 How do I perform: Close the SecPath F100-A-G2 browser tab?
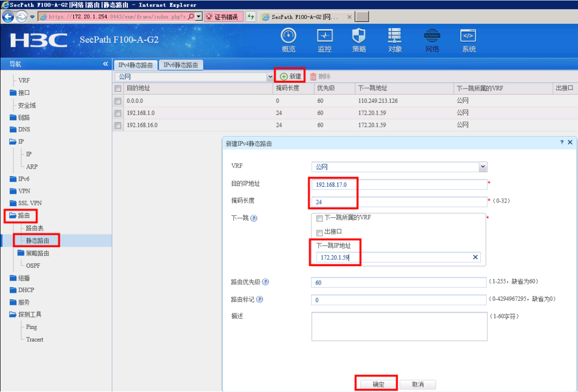click(x=349, y=17)
